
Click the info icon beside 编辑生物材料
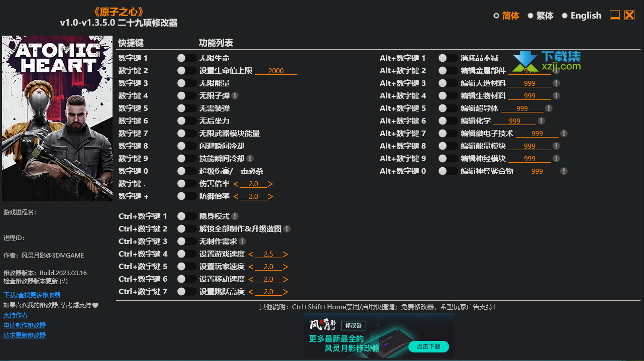[556, 95]
